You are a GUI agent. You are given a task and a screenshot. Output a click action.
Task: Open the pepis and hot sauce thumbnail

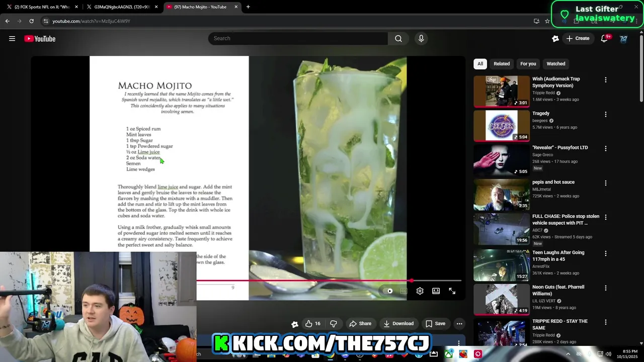tap(502, 195)
